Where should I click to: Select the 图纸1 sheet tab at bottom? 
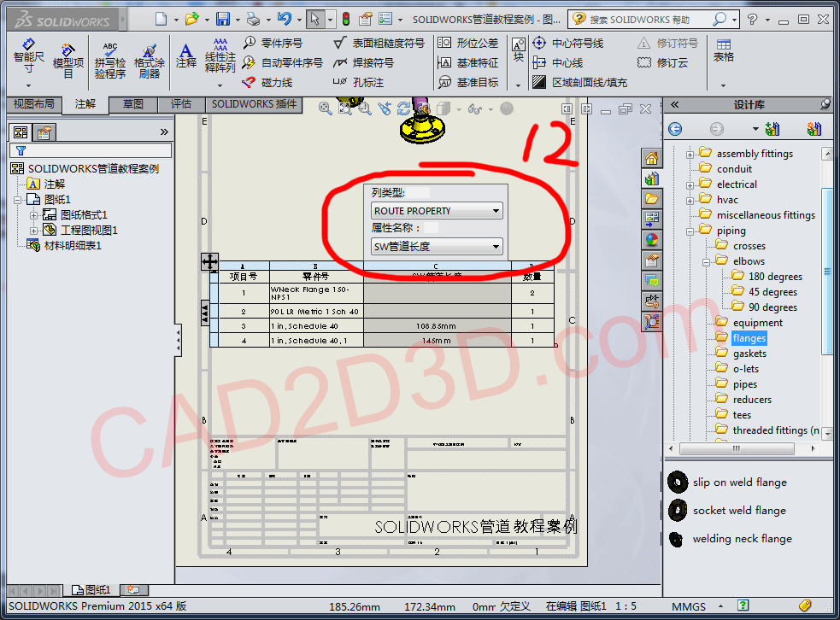coord(91,590)
